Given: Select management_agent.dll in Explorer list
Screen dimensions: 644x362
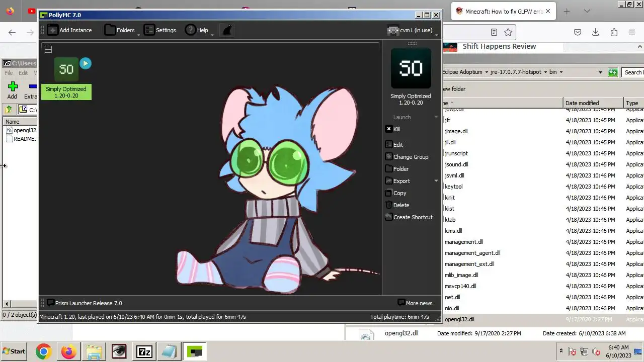Looking at the screenshot, I should click(472, 253).
